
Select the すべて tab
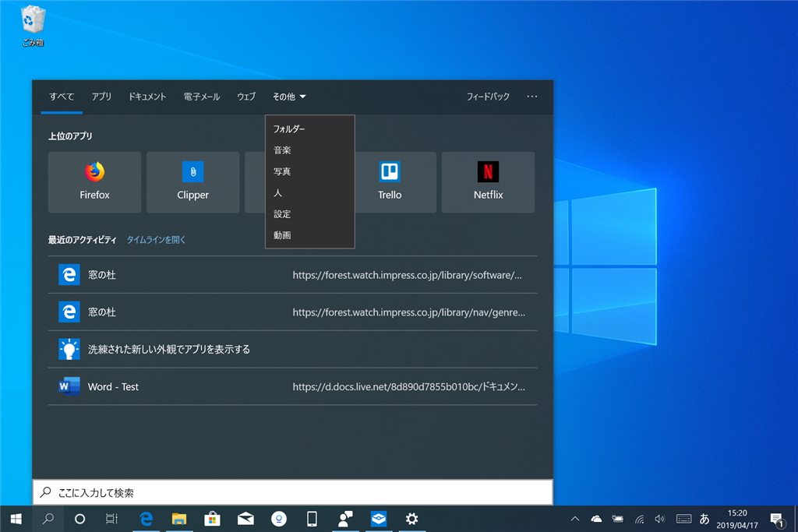(62, 97)
